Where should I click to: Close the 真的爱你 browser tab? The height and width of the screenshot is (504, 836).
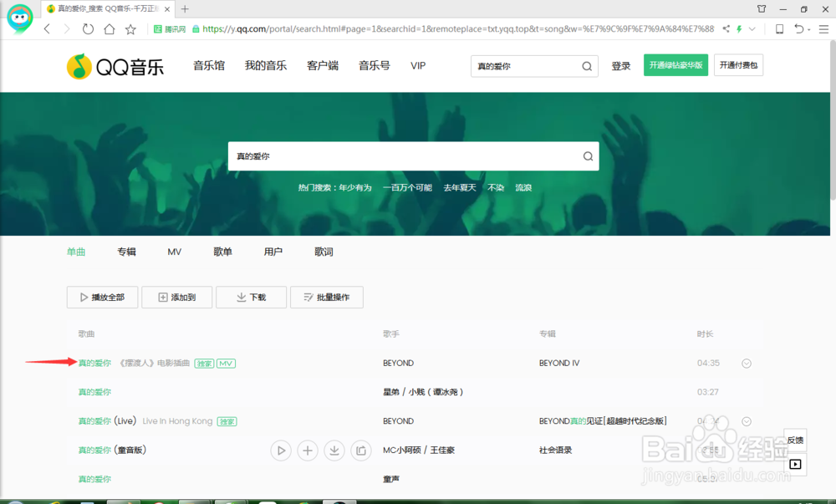(167, 9)
